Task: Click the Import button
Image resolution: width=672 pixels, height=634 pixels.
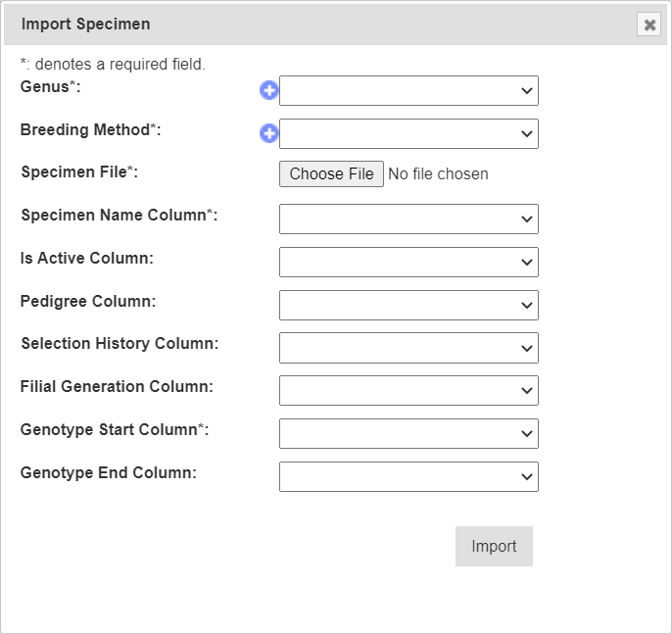Action: click(494, 547)
